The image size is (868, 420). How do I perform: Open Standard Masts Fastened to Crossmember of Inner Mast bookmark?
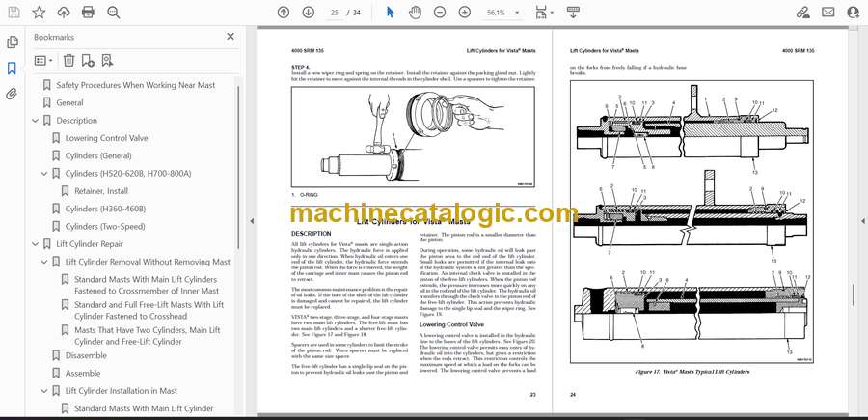(147, 285)
